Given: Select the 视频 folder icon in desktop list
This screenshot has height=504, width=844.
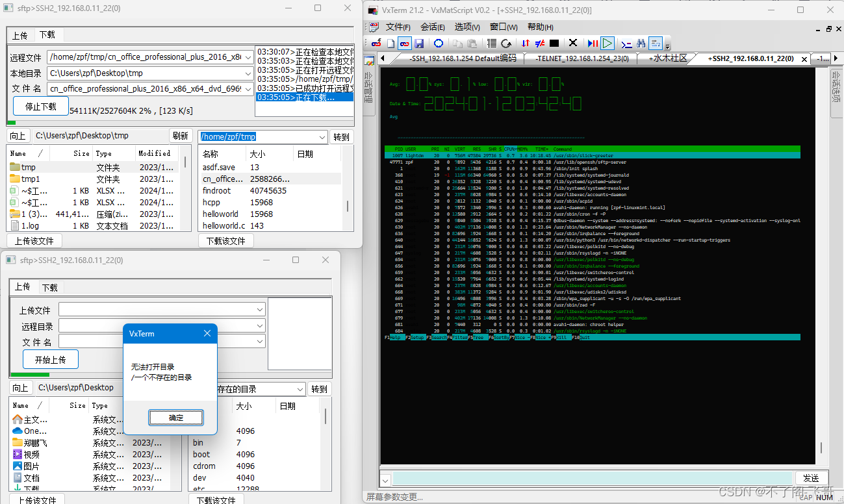Looking at the screenshot, I should click(18, 455).
